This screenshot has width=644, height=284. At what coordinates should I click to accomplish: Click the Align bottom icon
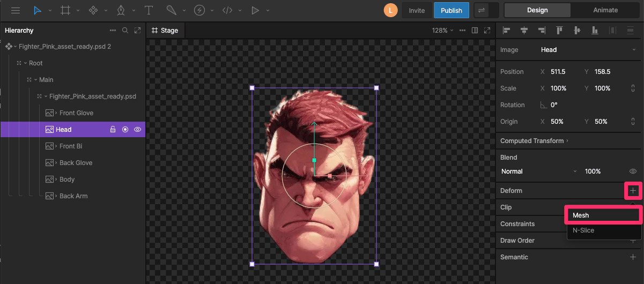pos(595,31)
